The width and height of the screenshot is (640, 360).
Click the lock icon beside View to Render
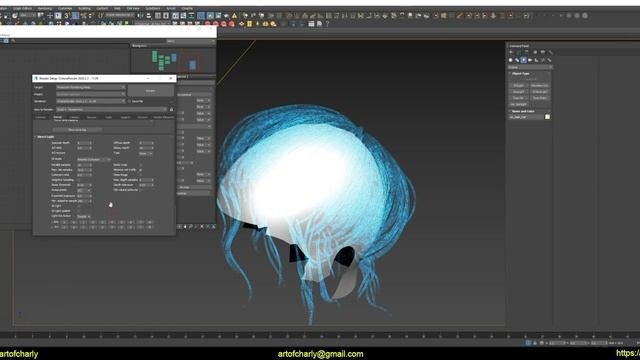coord(171,109)
